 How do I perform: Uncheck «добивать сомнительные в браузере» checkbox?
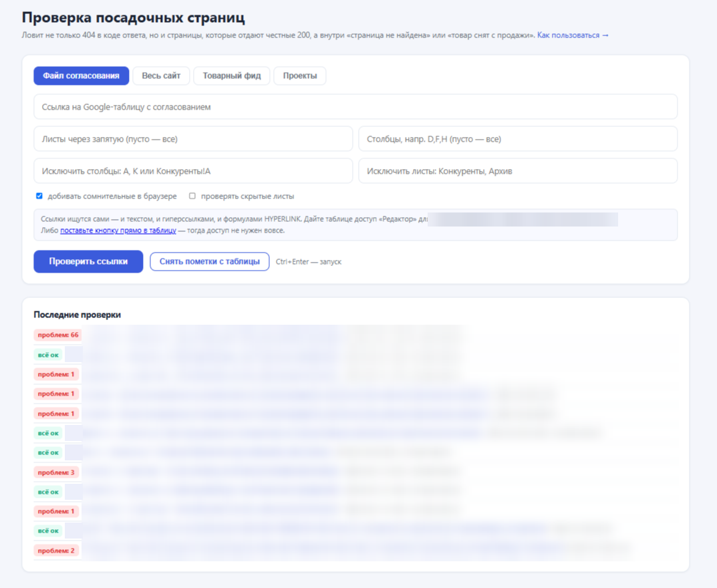(x=39, y=196)
